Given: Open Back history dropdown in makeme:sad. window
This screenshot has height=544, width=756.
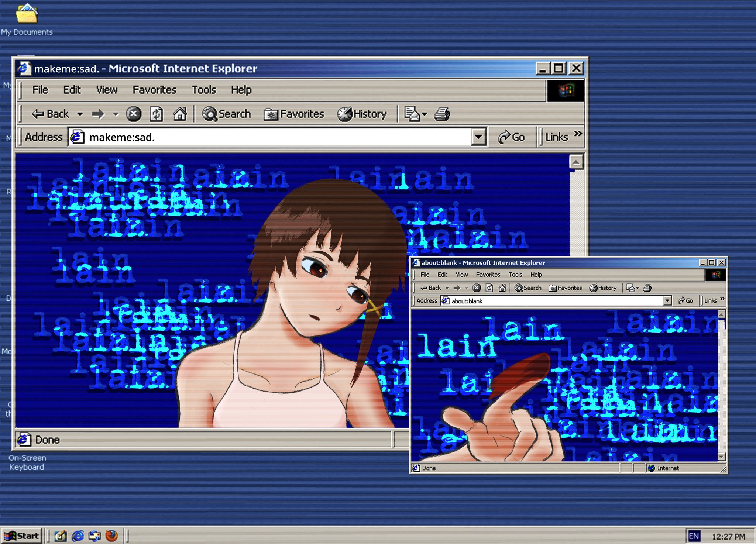Looking at the screenshot, I should point(80,114).
